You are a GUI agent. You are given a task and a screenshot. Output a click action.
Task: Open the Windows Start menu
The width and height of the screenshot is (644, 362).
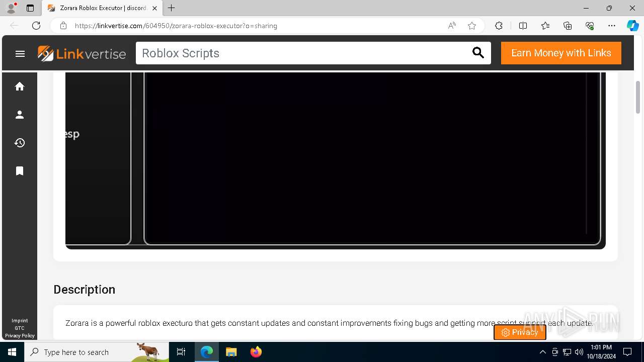point(12,352)
